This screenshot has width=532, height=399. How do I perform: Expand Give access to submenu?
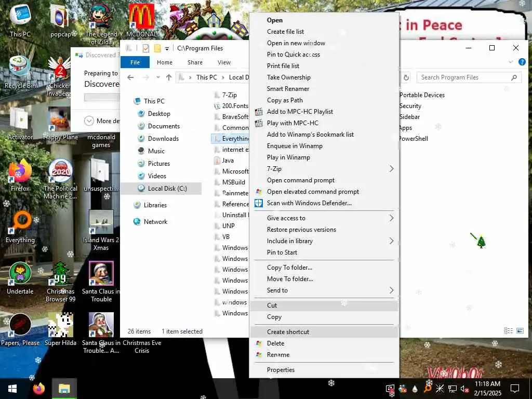(391, 218)
